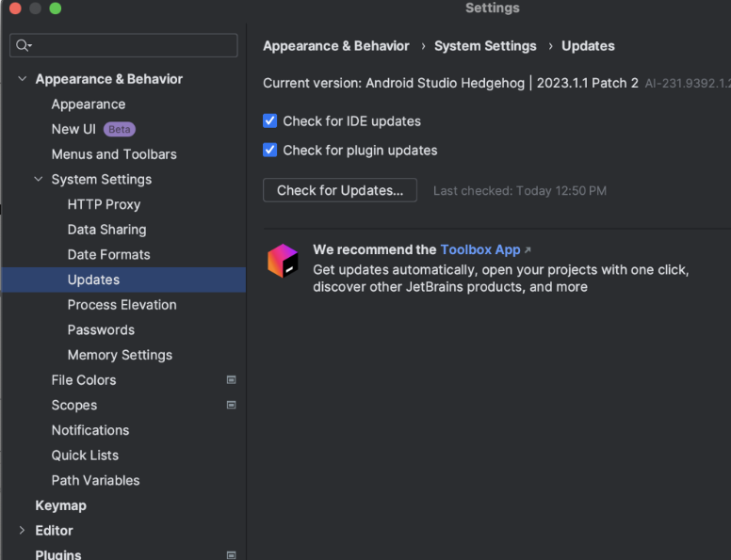The width and height of the screenshot is (731, 560).
Task: Open the Keymap settings section
Action: click(x=61, y=505)
